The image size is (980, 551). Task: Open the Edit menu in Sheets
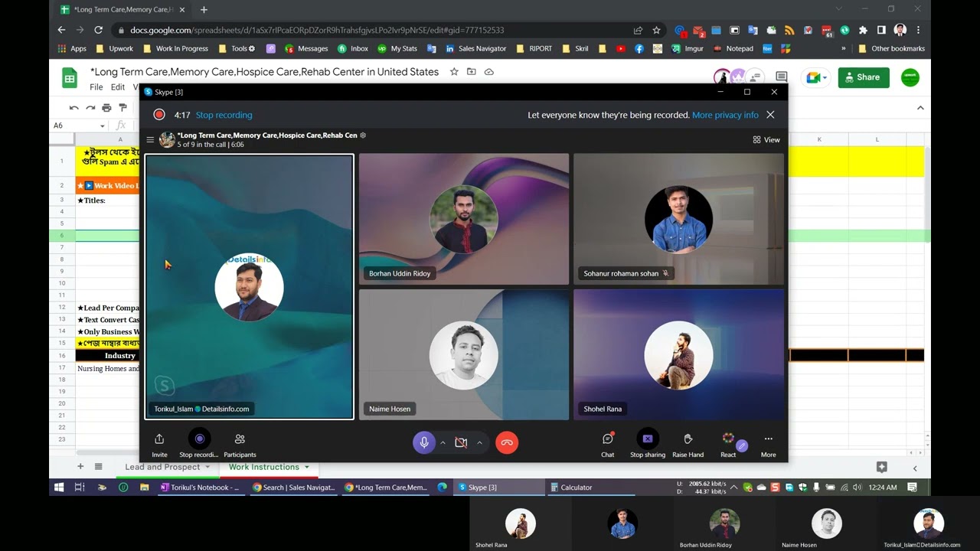point(118,87)
